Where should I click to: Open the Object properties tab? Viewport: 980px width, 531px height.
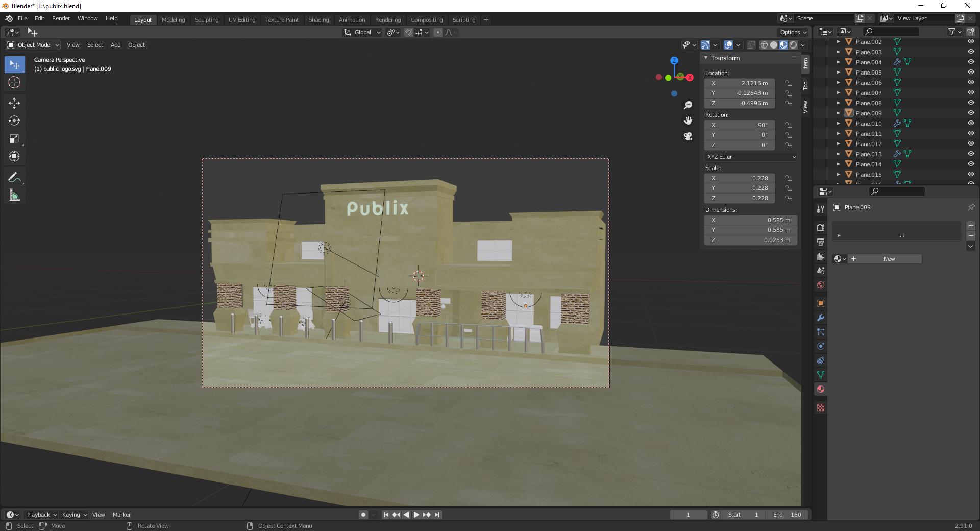(820, 303)
